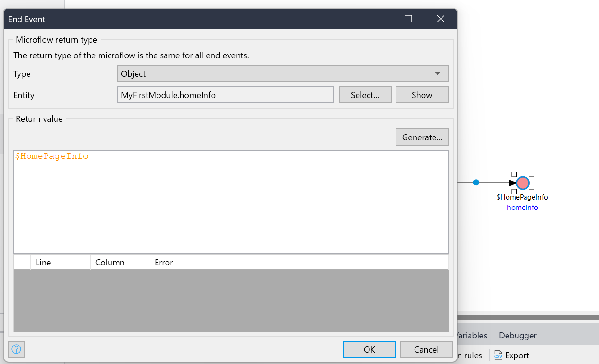The image size is (599, 364).
Task: Click the Entity field MyFirstModule.homeInfo
Action: [x=225, y=95]
